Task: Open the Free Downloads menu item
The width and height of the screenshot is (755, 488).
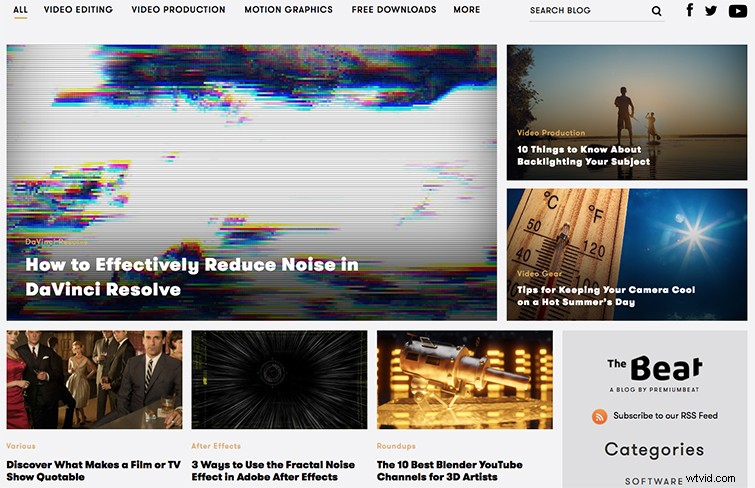Action: pyautogui.click(x=394, y=10)
